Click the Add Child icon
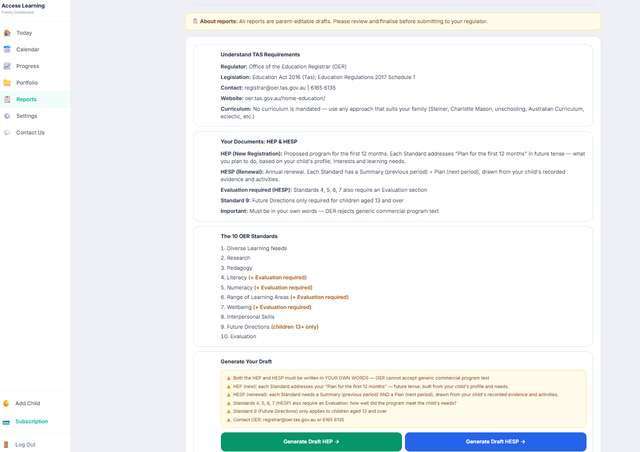Image resolution: width=640 pixels, height=452 pixels. click(6, 403)
